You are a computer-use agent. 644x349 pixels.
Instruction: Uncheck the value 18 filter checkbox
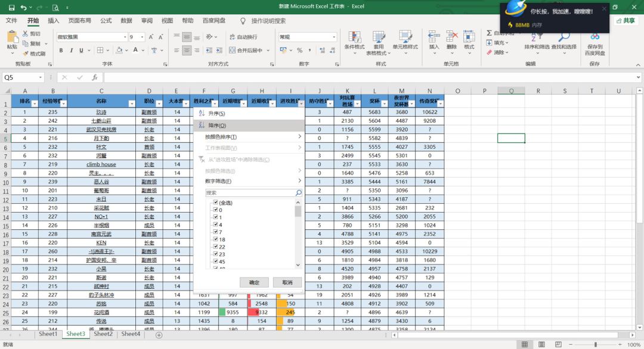click(x=215, y=239)
